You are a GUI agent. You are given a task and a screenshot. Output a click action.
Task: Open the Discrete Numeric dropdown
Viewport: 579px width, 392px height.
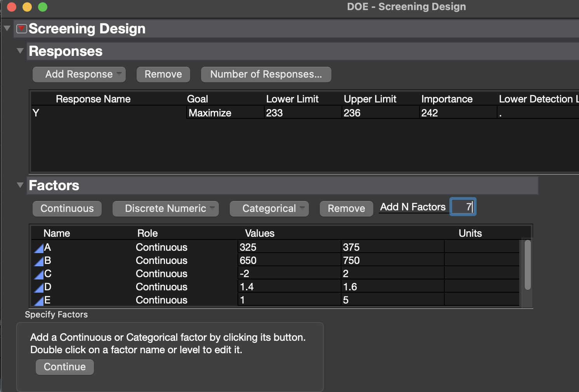point(166,209)
